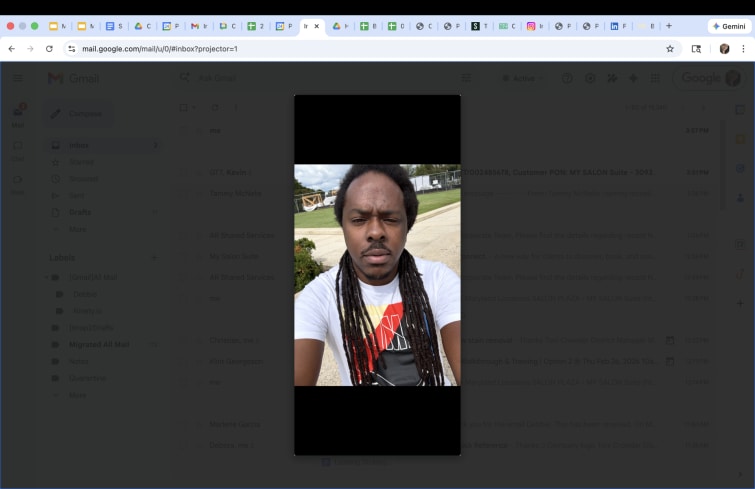The height and width of the screenshot is (489, 755).
Task: Star the Tammy McNaha email
Action: (197, 193)
